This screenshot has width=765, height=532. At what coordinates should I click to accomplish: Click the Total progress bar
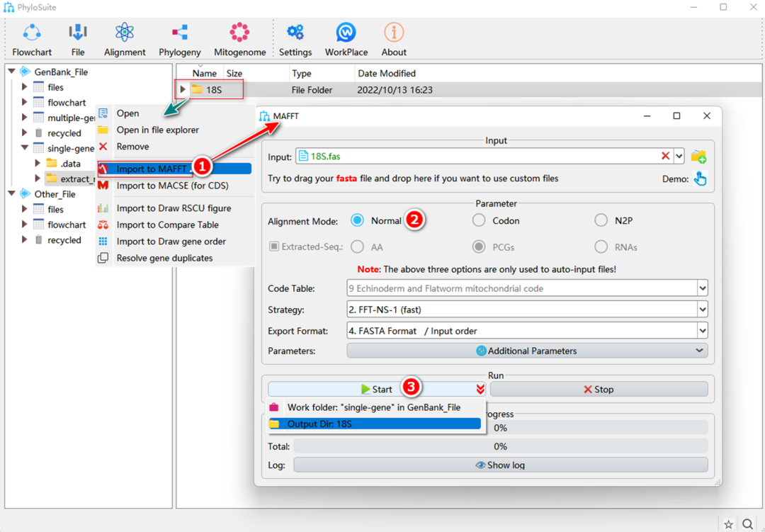click(x=500, y=446)
